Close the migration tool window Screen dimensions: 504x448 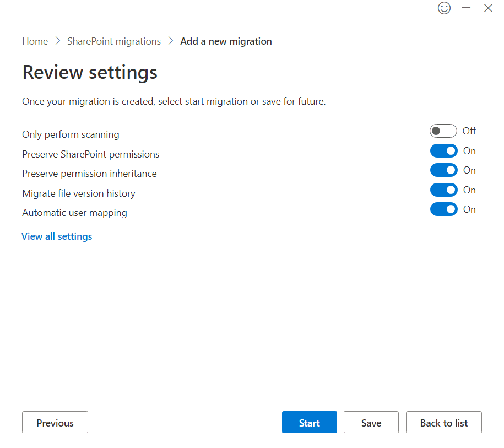point(487,8)
